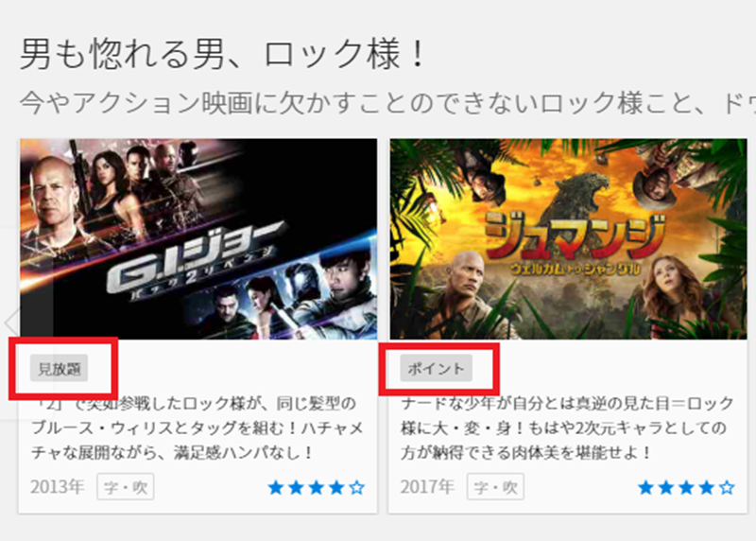Select 字・吹 tag on Jumanji card
The width and height of the screenshot is (756, 541).
pos(495,487)
